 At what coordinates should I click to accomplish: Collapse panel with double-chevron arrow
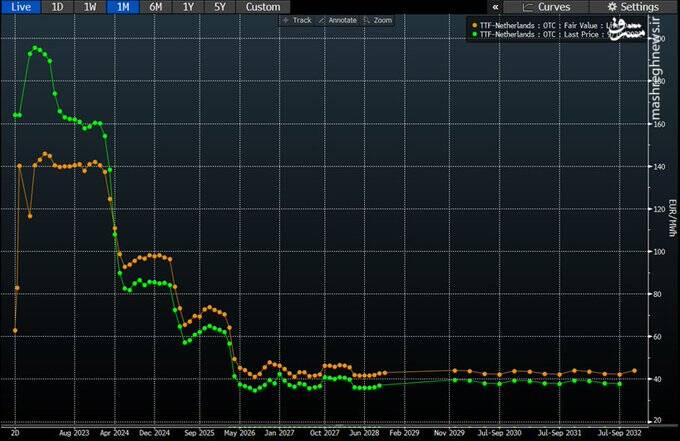click(x=494, y=7)
